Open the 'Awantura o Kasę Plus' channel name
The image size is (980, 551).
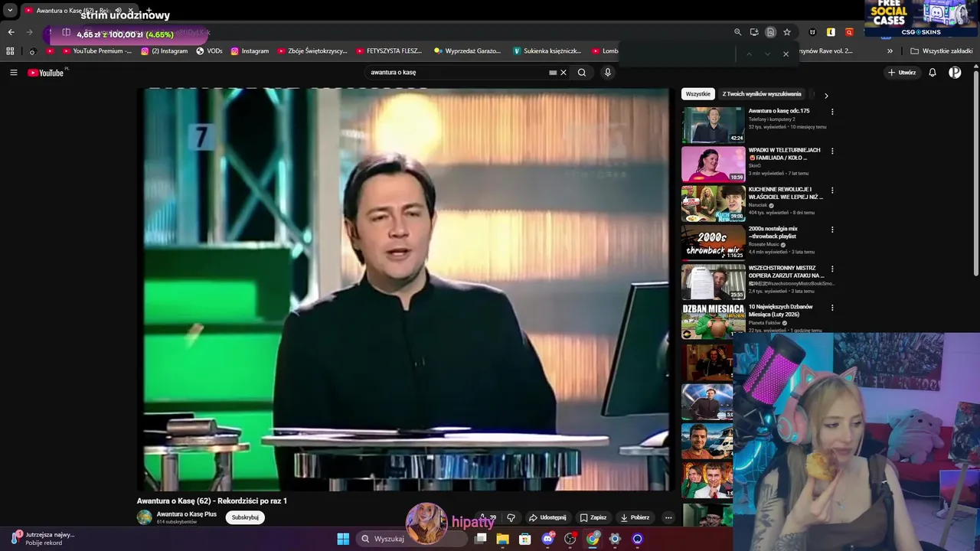tap(187, 514)
